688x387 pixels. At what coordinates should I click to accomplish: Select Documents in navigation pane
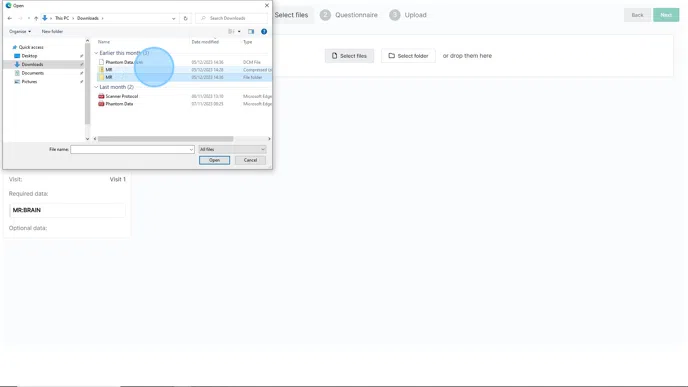[32, 73]
